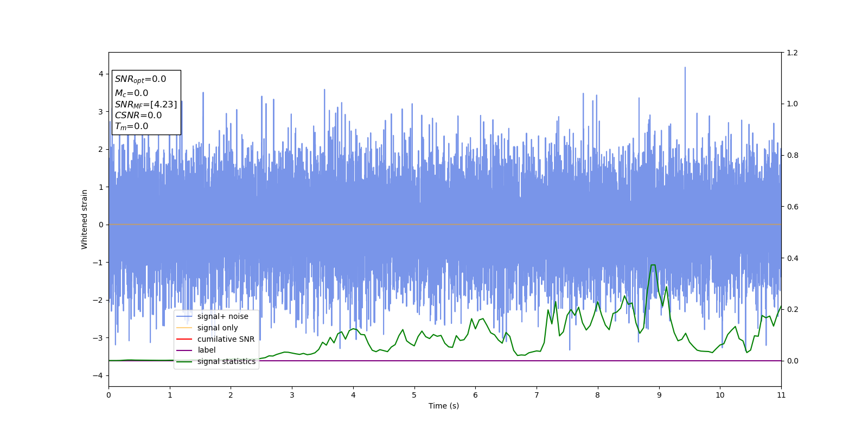Click the red 'cumilative SNR' legend line swatch

tap(184, 339)
